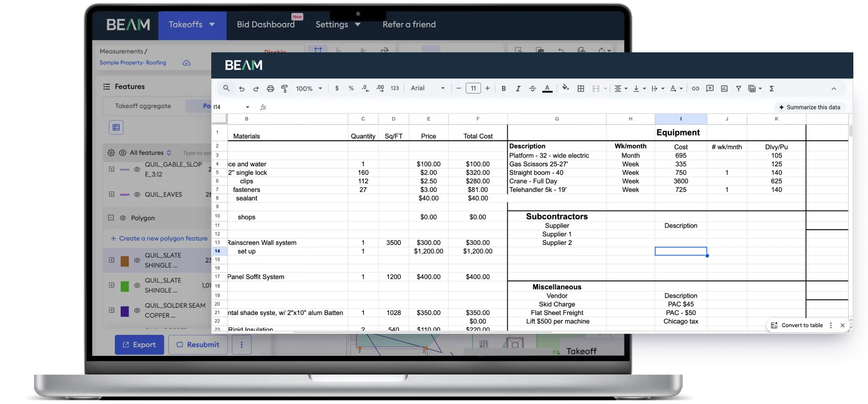Viewport: 868px width, 404px height.
Task: Undo the last spreadsheet action
Action: pyautogui.click(x=242, y=88)
